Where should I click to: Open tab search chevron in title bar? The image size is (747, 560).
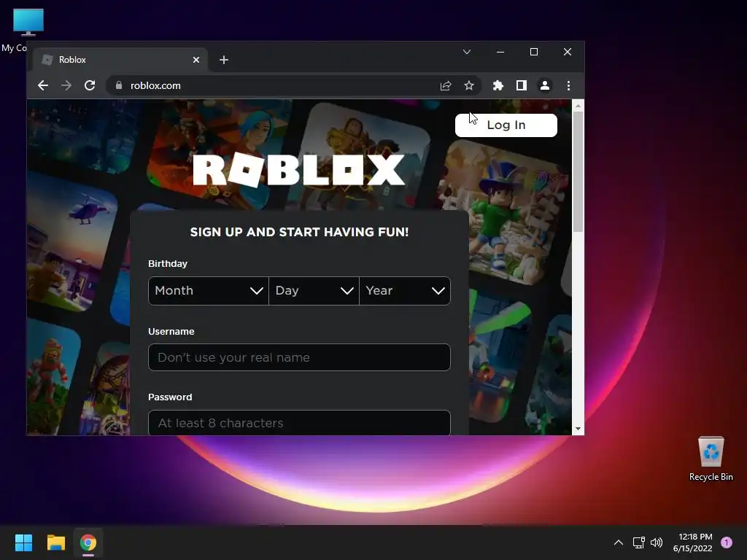(x=467, y=52)
